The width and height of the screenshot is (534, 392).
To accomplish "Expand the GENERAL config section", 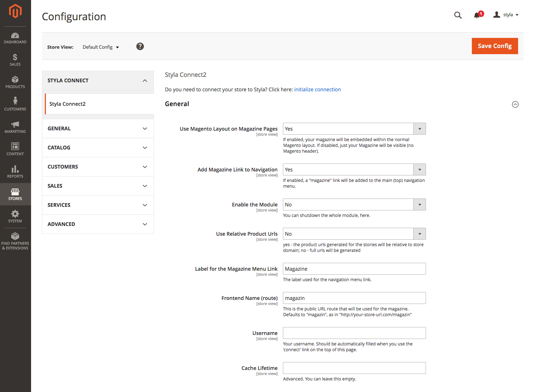I will tap(98, 129).
